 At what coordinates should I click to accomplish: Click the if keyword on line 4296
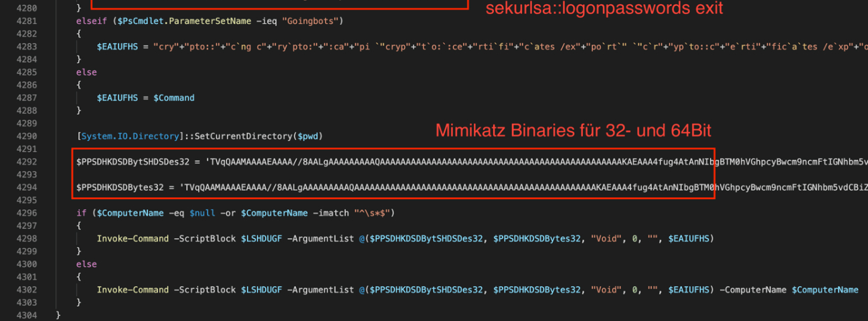(82, 213)
